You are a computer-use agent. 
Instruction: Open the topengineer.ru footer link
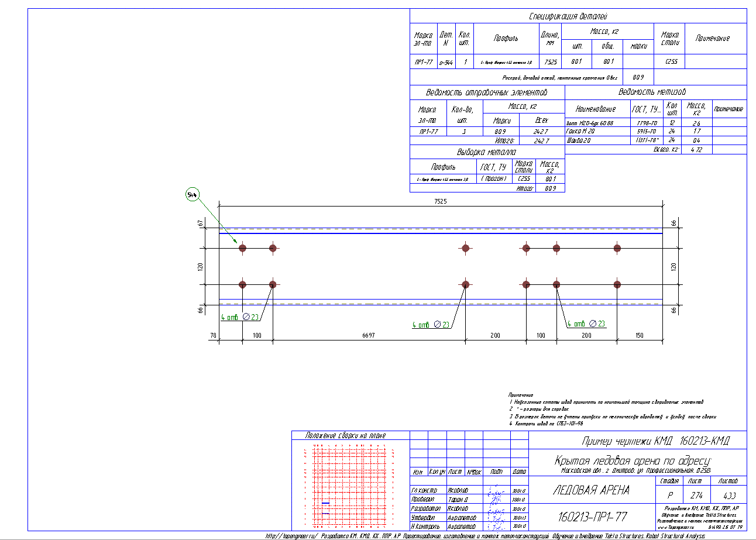click(291, 535)
